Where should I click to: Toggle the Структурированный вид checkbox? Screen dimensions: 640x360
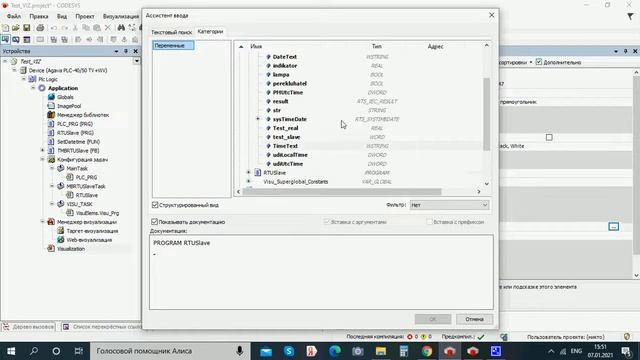(155, 205)
